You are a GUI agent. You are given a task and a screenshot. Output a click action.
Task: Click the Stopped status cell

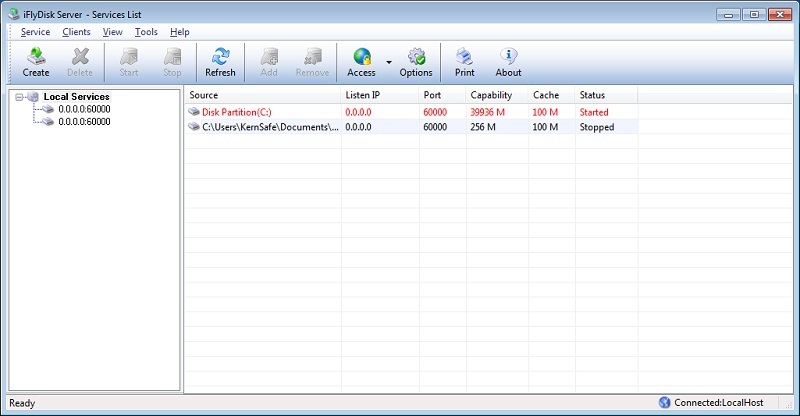coord(596,127)
